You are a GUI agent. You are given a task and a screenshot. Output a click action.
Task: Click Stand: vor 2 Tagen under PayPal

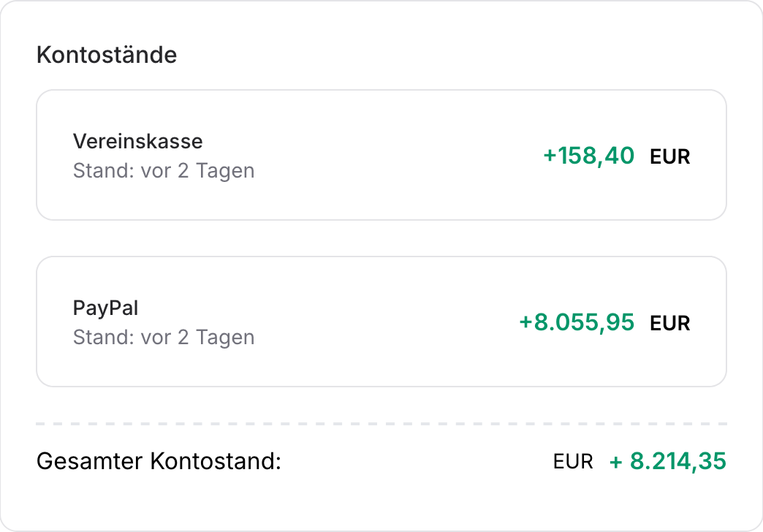point(164,337)
